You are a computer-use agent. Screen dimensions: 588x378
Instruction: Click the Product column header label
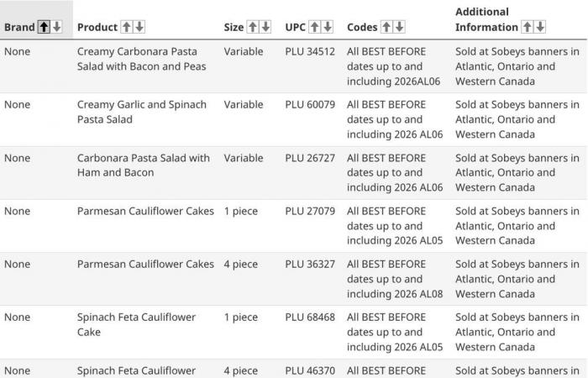click(x=97, y=27)
